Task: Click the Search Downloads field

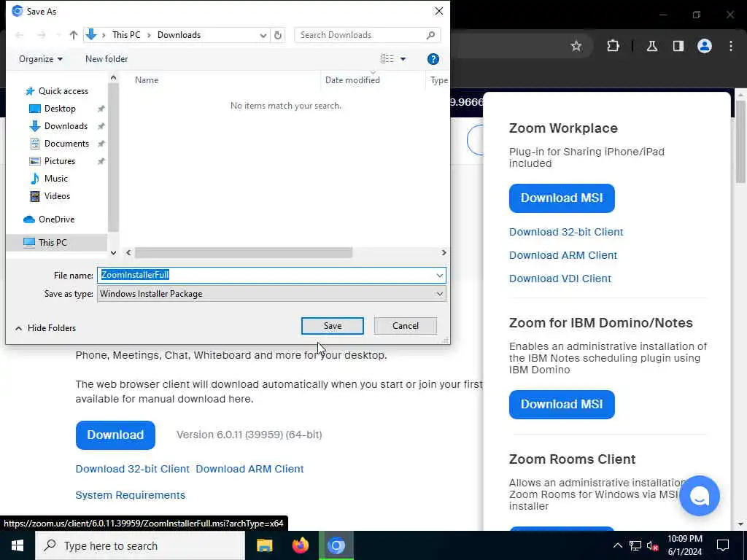Action: point(360,35)
